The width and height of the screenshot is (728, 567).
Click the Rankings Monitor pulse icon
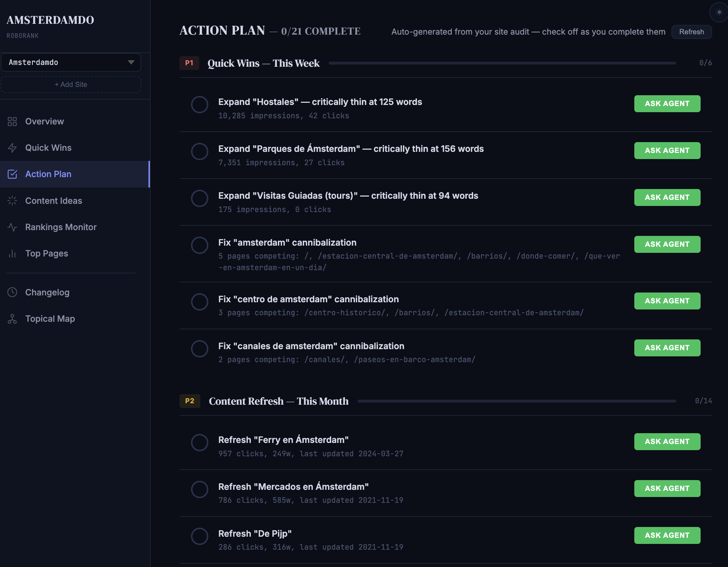click(12, 227)
